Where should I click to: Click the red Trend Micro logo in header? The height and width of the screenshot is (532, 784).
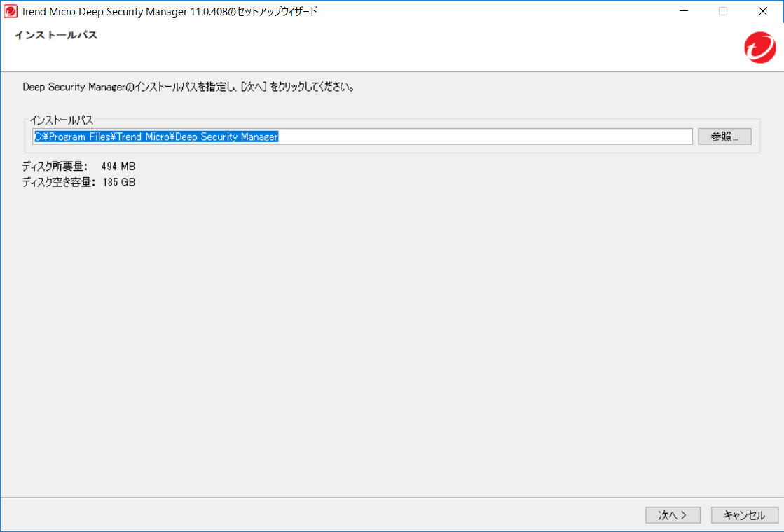click(x=760, y=48)
